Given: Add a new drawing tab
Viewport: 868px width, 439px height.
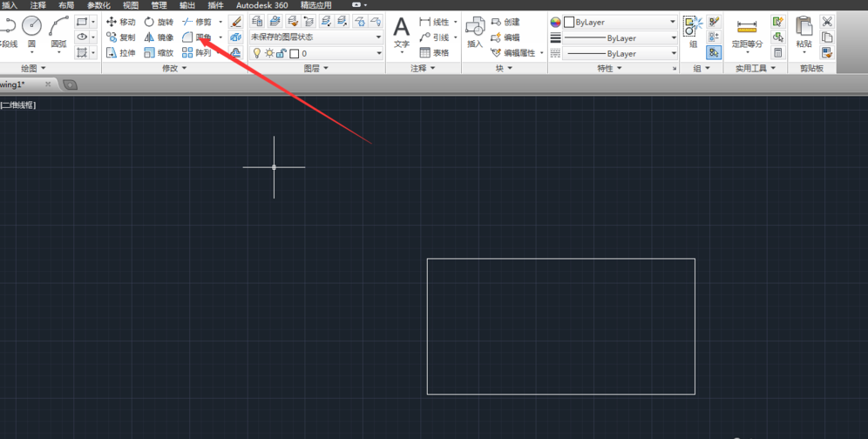Looking at the screenshot, I should [71, 84].
